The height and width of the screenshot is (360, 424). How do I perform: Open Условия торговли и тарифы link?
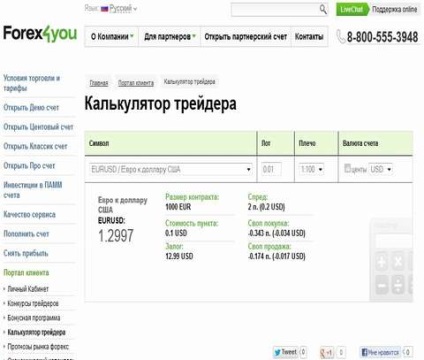[32, 83]
